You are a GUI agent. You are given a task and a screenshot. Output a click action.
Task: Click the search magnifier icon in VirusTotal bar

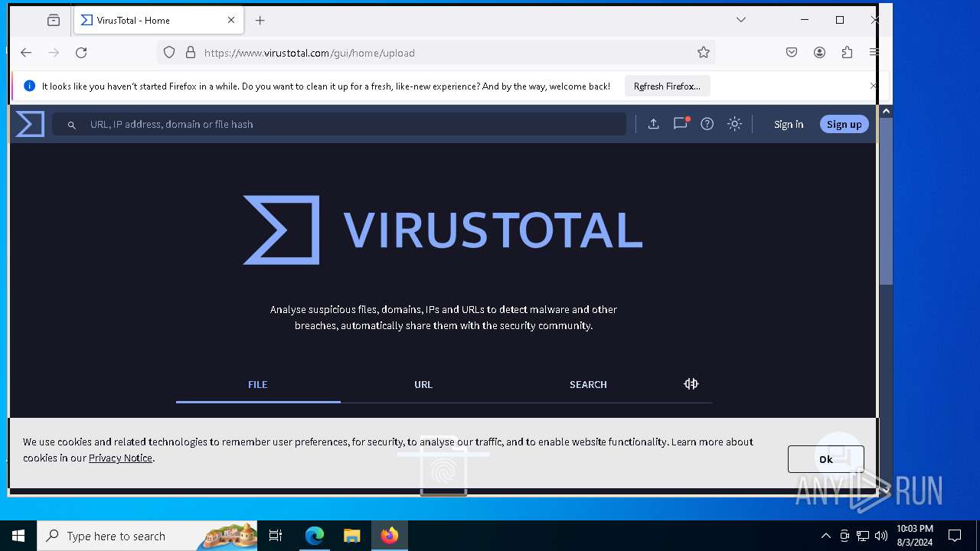(72, 125)
